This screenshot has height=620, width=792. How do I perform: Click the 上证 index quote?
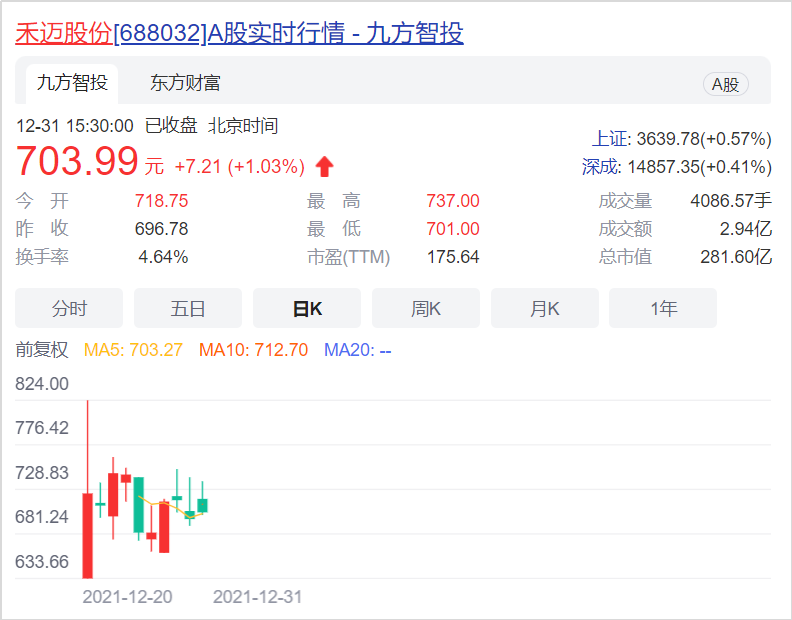click(x=681, y=139)
